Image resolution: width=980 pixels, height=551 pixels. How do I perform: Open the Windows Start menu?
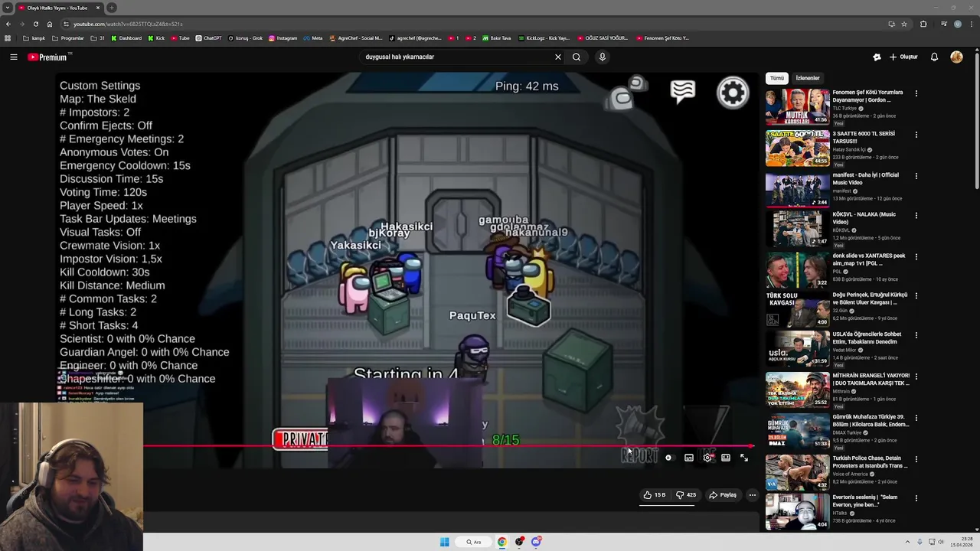pos(444,542)
